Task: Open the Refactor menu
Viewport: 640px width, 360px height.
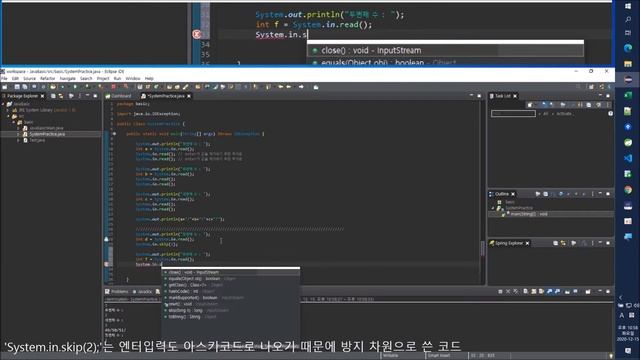Action: 47,78
